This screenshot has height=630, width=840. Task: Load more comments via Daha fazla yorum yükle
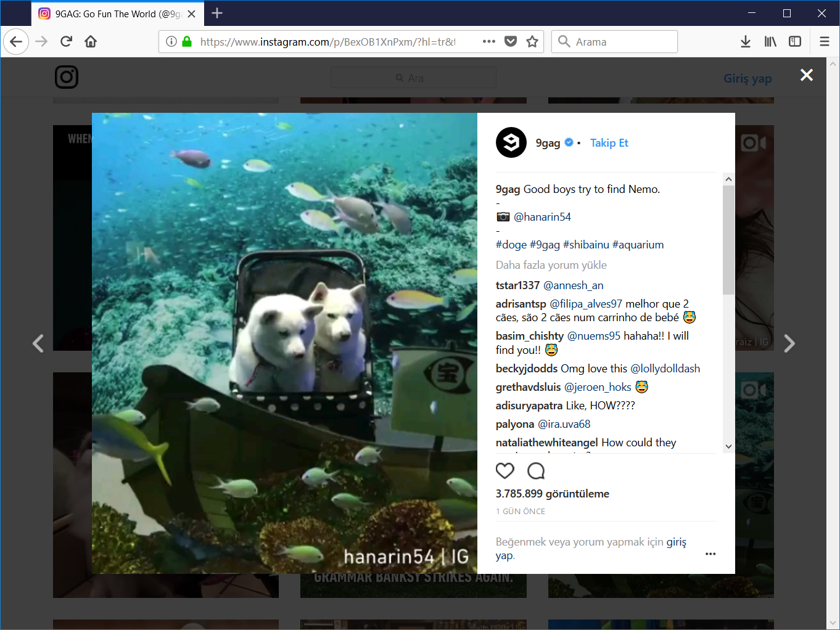click(x=551, y=264)
